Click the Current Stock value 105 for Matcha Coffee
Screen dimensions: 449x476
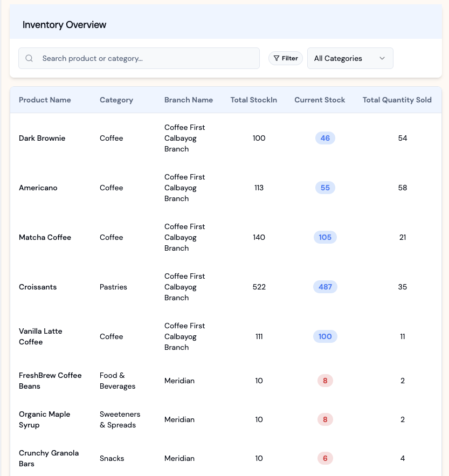pyautogui.click(x=325, y=237)
